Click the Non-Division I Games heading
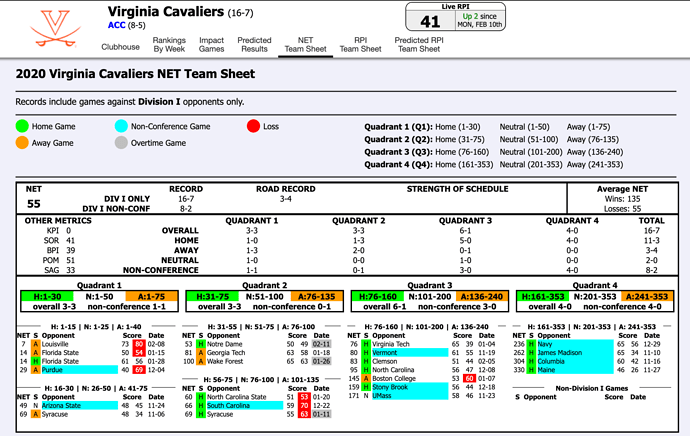690x436 pixels. pyautogui.click(x=591, y=388)
